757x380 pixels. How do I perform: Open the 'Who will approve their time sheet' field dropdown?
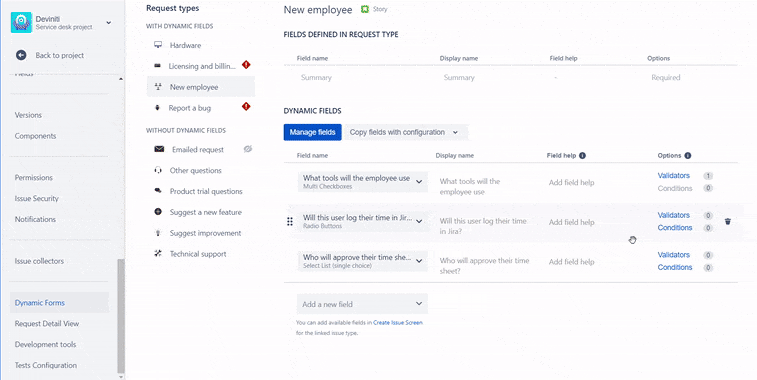click(x=363, y=261)
